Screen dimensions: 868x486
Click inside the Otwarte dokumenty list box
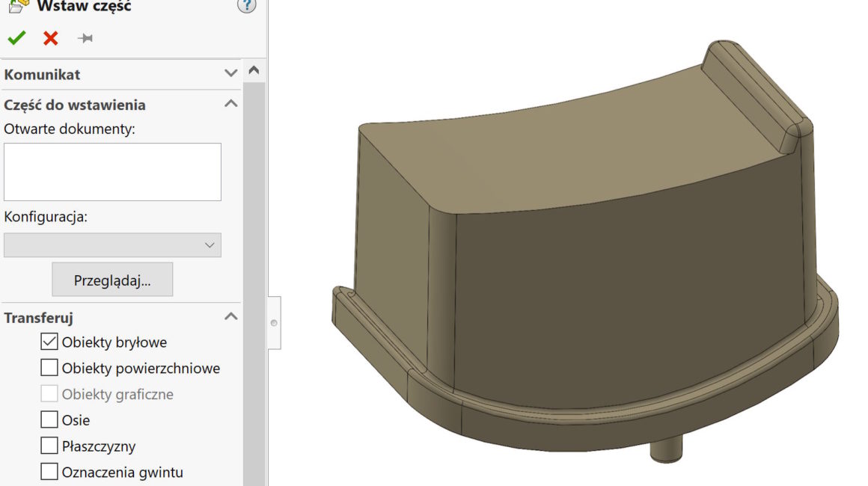(112, 172)
